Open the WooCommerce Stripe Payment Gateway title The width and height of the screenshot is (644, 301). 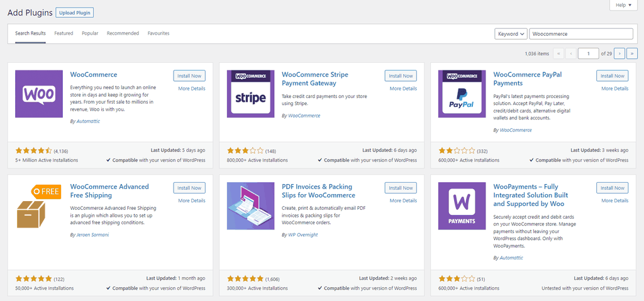[x=315, y=79]
